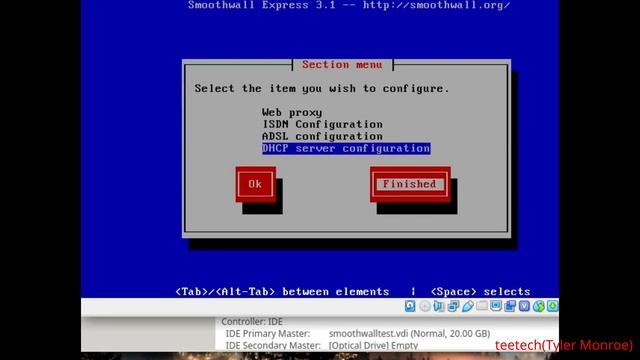Open the display settings status icon
The width and height of the screenshot is (640, 360).
[x=496, y=306]
